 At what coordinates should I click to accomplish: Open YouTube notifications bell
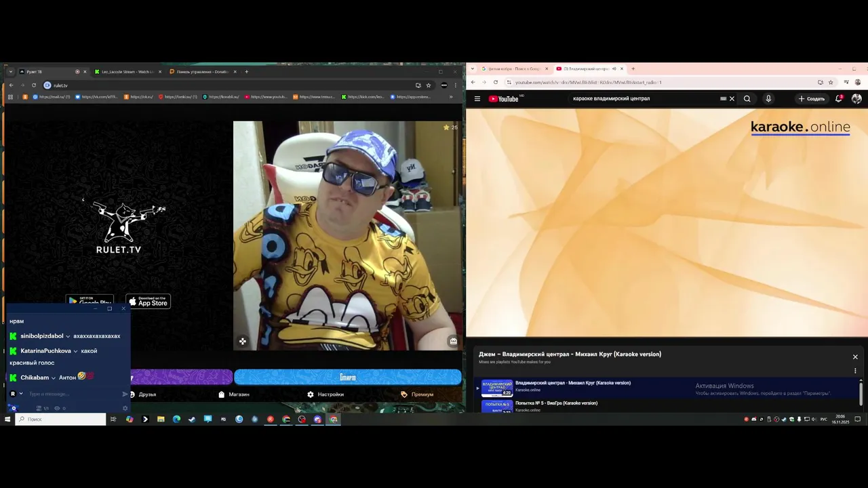click(839, 99)
